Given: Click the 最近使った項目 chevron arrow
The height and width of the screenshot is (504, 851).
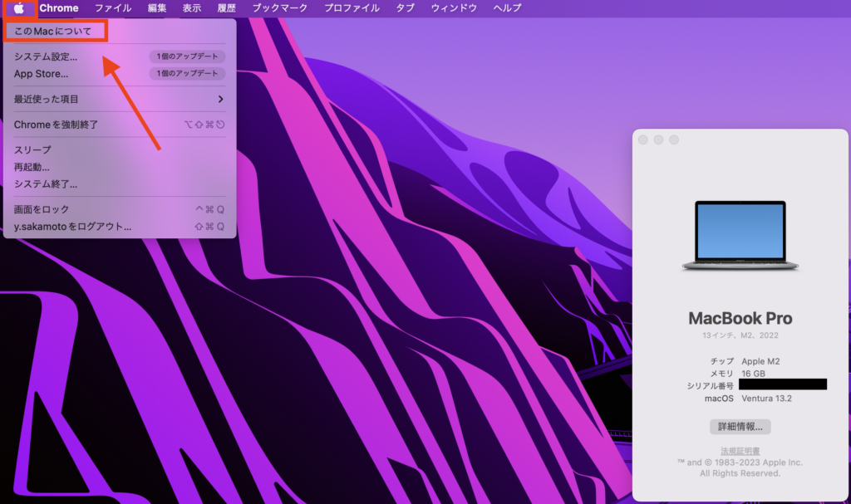Looking at the screenshot, I should pos(220,100).
